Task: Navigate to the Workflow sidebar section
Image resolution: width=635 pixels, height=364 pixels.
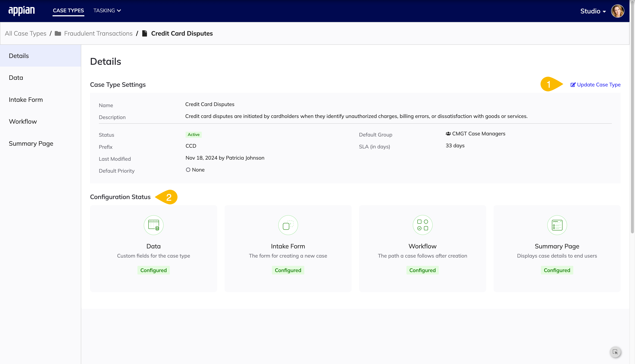Action: coord(23,121)
